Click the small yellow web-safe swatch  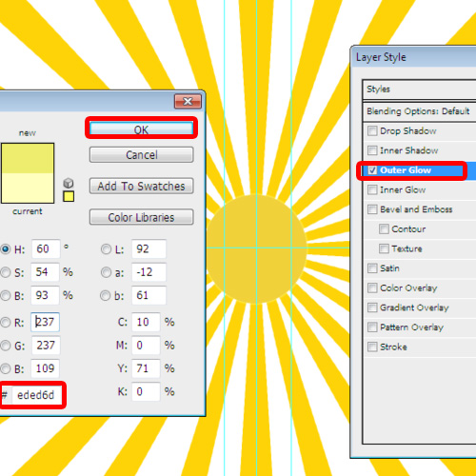(69, 196)
